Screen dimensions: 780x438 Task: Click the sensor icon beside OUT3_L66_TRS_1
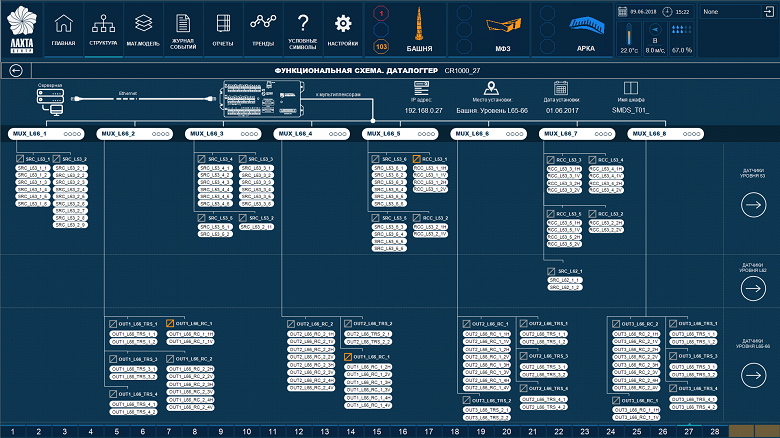pos(673,324)
